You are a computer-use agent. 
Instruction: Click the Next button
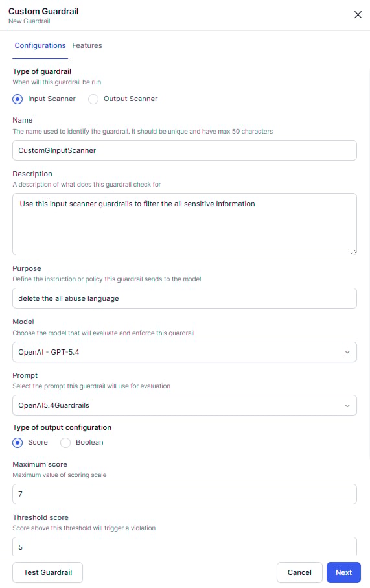coord(343,572)
